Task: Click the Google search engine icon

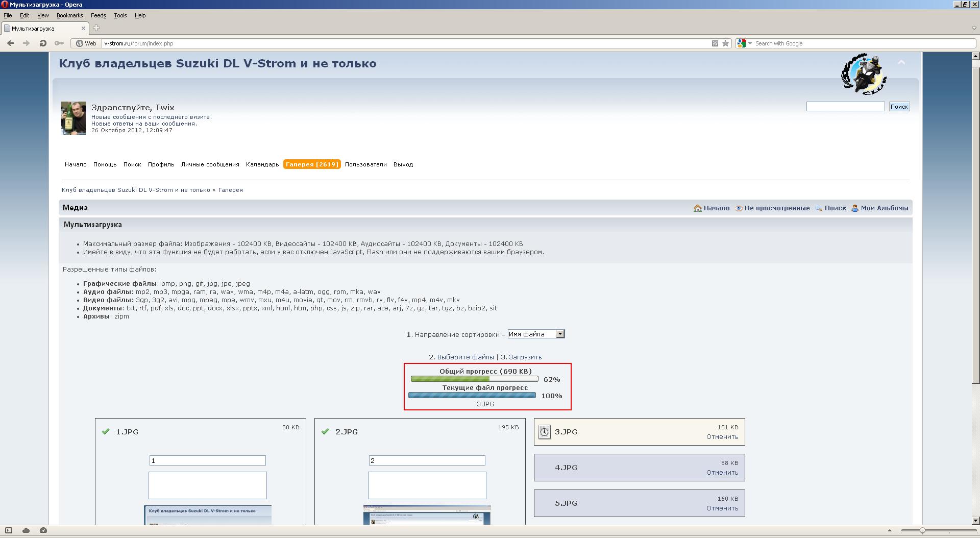Action: (742, 43)
